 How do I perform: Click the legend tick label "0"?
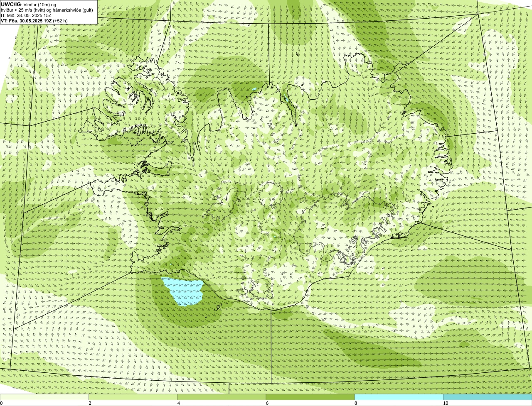[1, 404]
